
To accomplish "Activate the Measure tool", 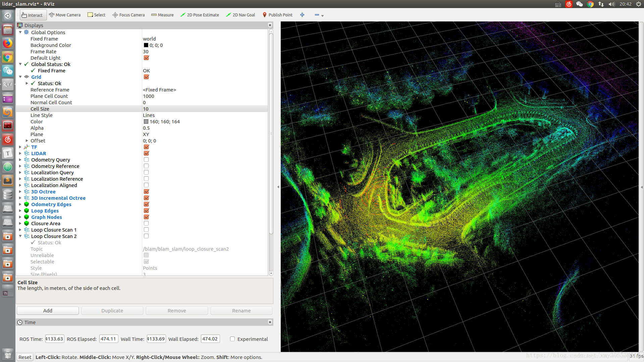I will 162,15.
